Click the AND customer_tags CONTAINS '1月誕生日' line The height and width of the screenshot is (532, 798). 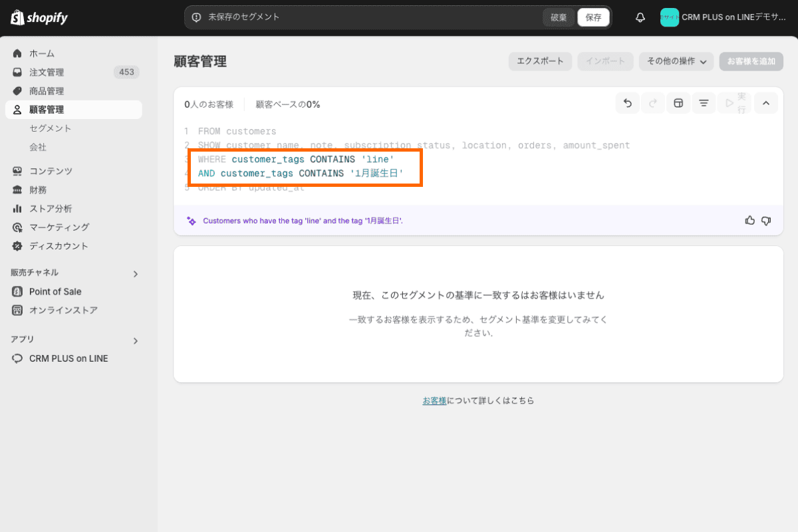tap(301, 174)
